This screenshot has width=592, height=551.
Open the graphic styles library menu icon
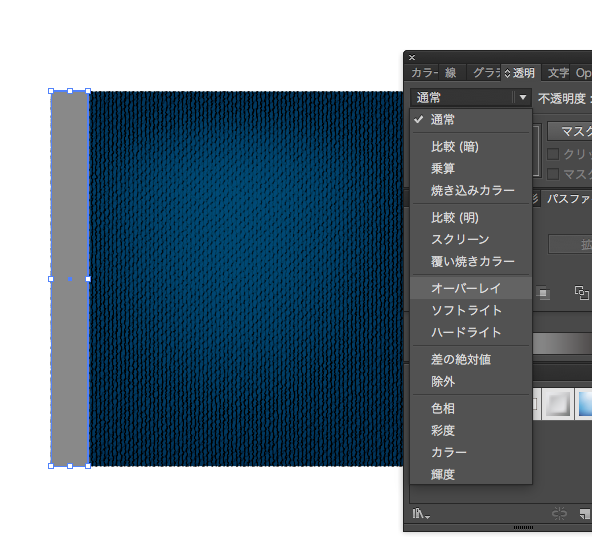(420, 513)
